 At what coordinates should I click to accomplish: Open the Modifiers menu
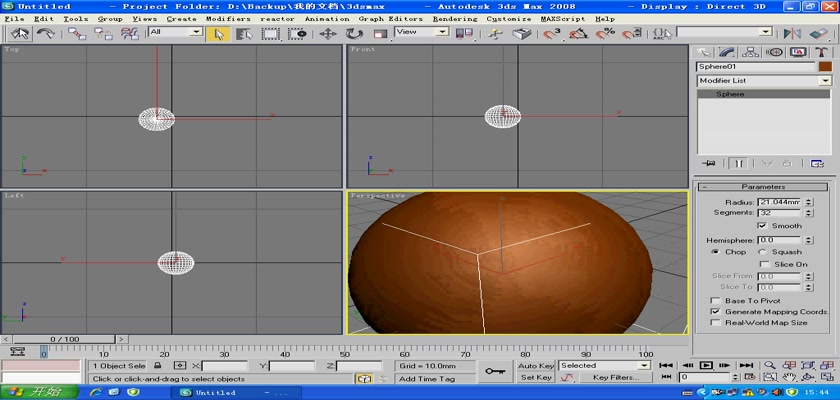[228, 19]
